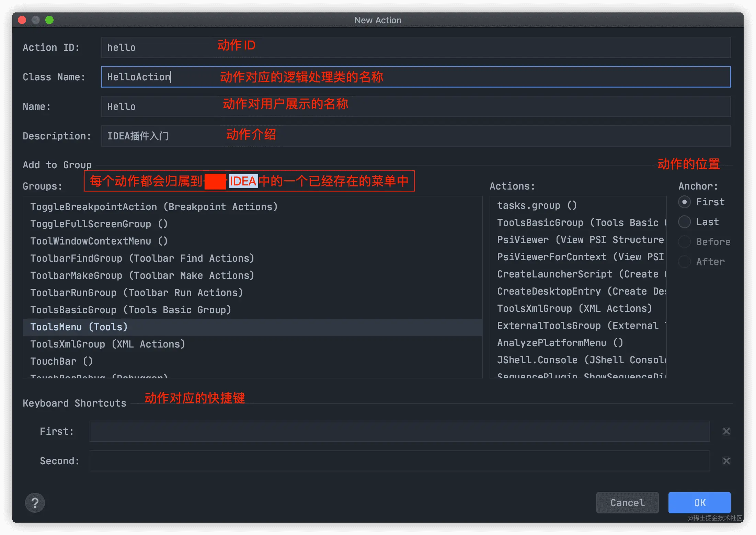This screenshot has width=756, height=535.
Task: Select the After anchor radio button
Action: (x=684, y=262)
